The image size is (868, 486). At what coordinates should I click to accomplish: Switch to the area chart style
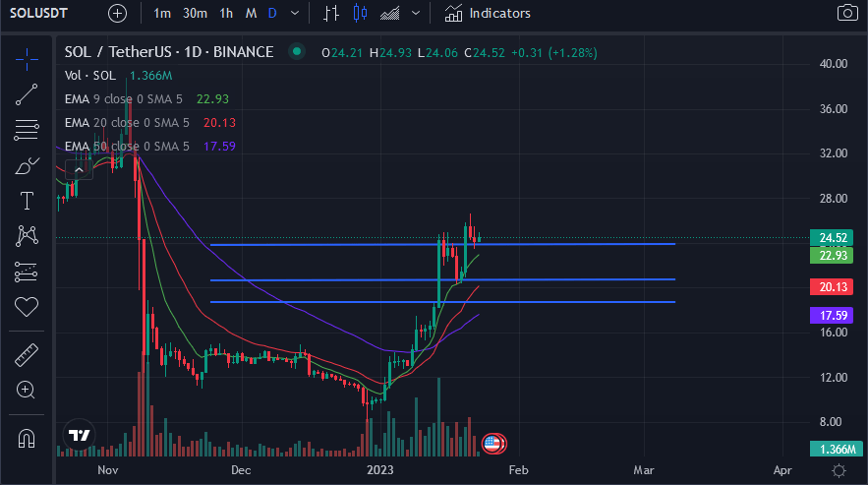point(389,14)
